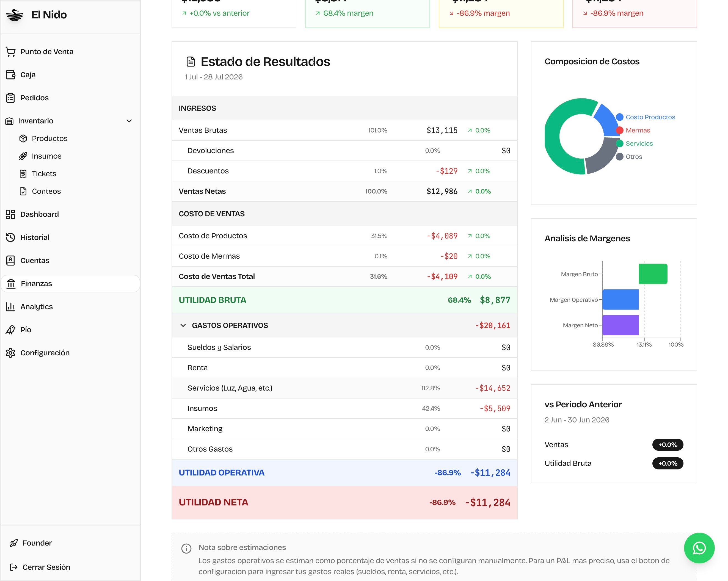Click the Analytics bar chart icon
The width and height of the screenshot is (728, 581).
coord(10,306)
